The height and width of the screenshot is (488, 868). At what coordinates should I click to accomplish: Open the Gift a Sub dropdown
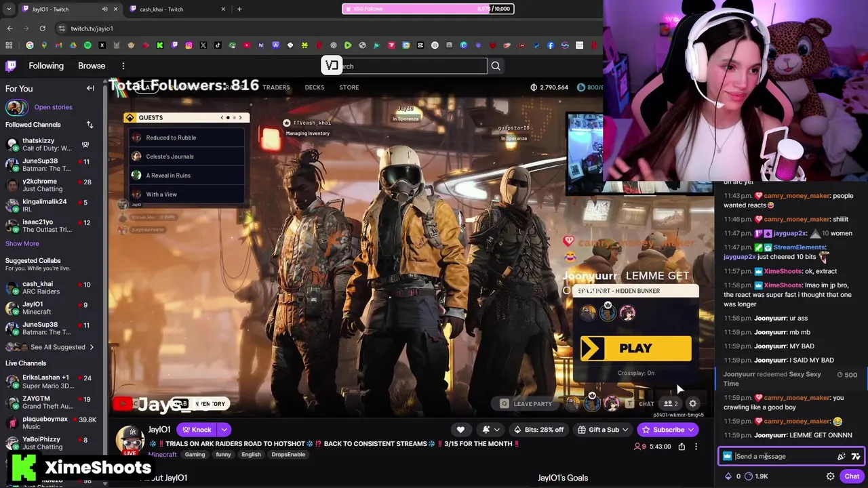[x=603, y=430]
